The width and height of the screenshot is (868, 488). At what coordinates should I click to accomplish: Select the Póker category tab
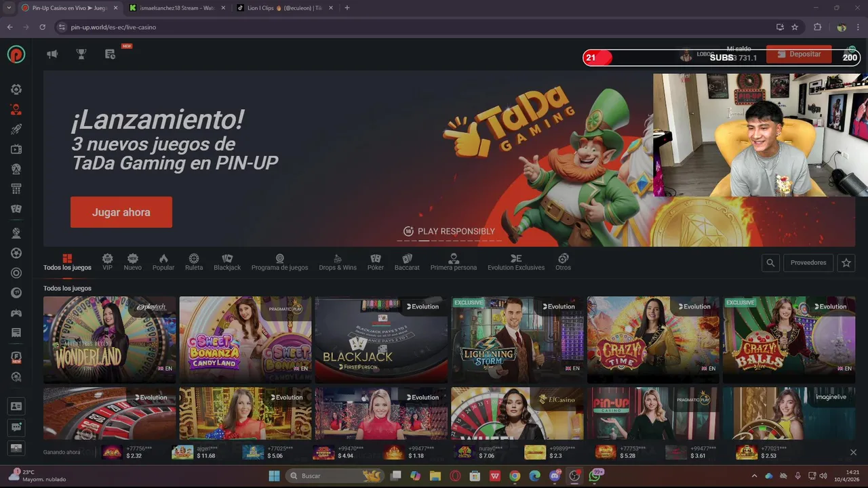coord(376,262)
